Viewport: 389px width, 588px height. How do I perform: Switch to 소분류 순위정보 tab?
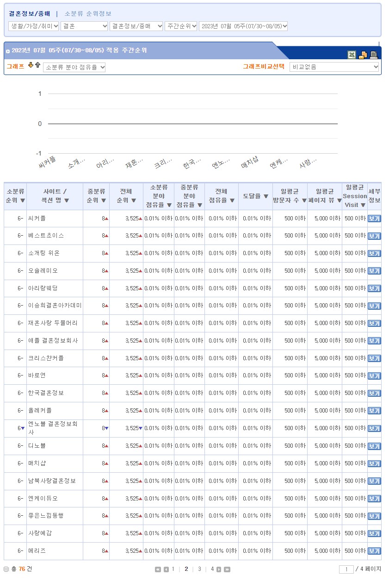point(88,14)
